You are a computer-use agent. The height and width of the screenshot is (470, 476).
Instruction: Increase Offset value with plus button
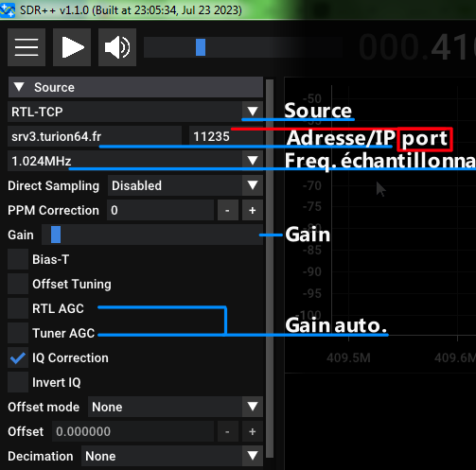(253, 431)
